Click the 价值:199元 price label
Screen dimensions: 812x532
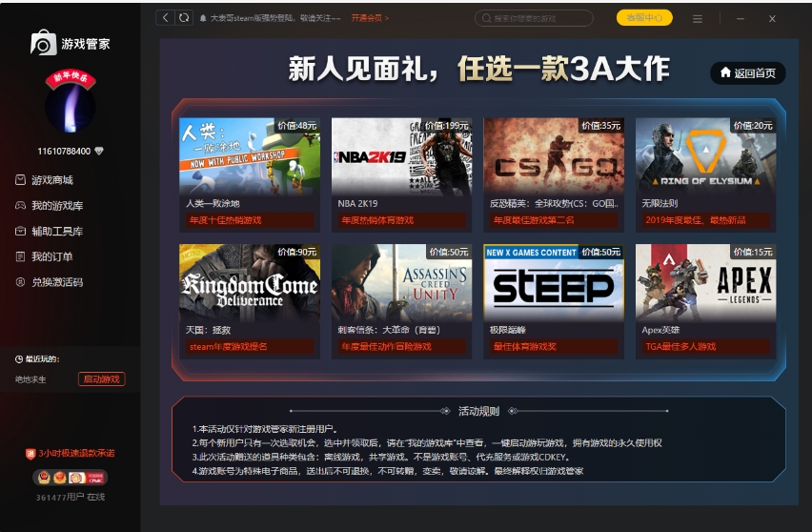(x=446, y=125)
